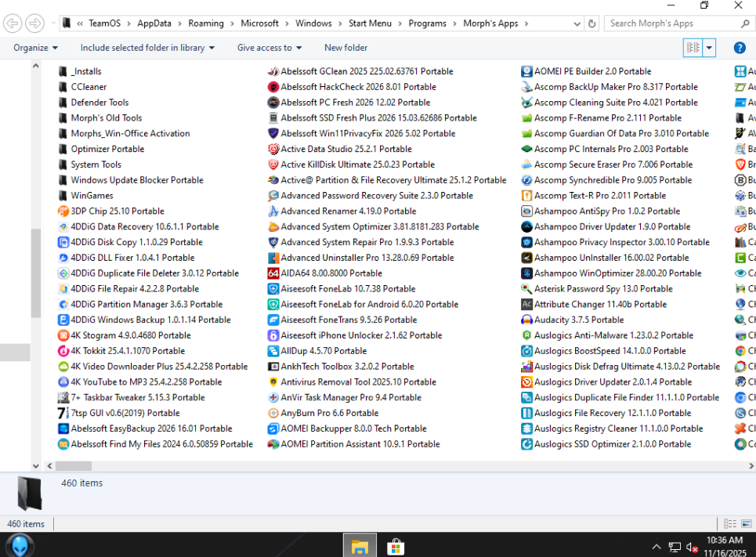Click the muted volume tray icon

[692, 548]
